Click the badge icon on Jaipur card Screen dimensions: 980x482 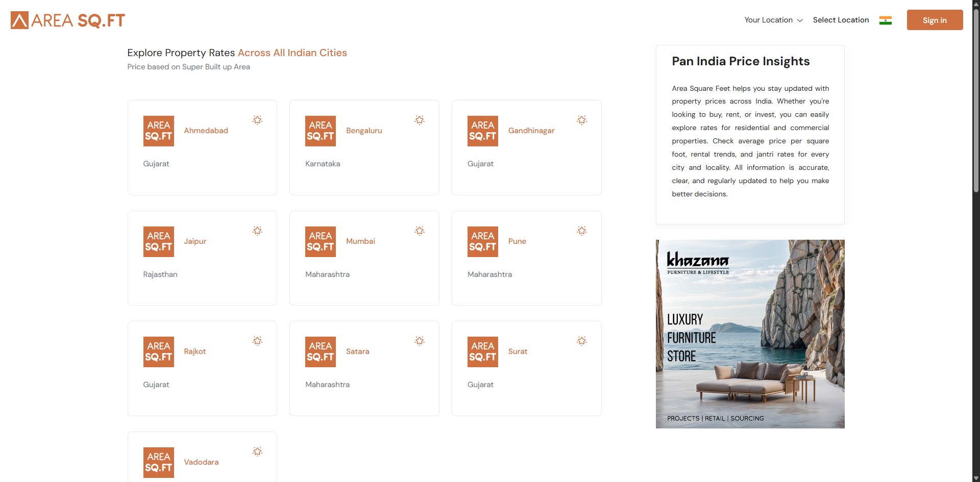[x=257, y=231]
